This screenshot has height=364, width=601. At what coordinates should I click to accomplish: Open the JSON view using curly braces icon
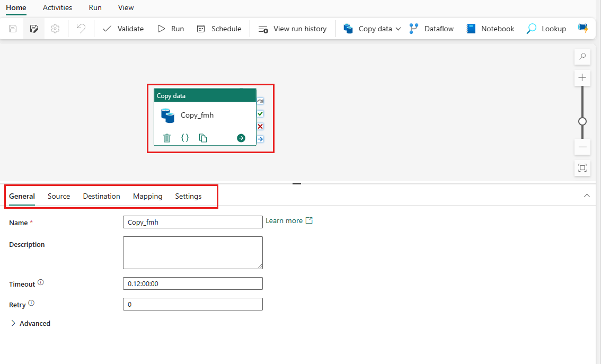tap(185, 138)
